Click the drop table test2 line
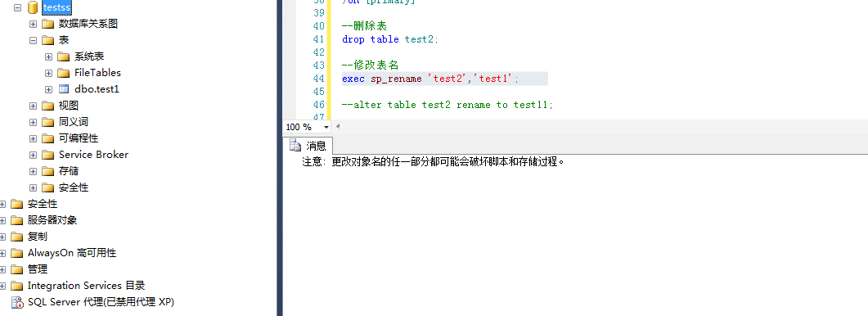 [x=389, y=39]
